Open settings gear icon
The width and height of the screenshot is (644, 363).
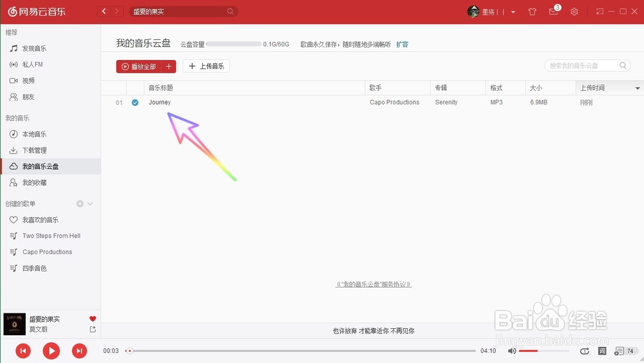point(574,12)
